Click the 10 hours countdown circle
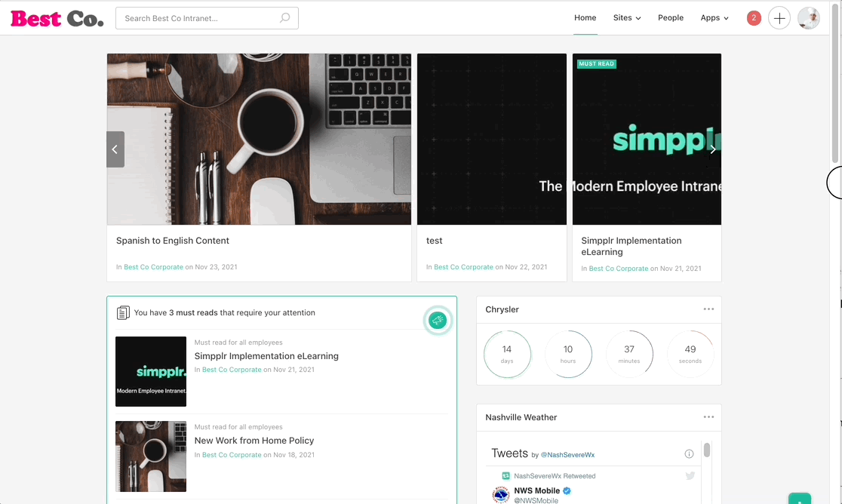 (x=568, y=355)
